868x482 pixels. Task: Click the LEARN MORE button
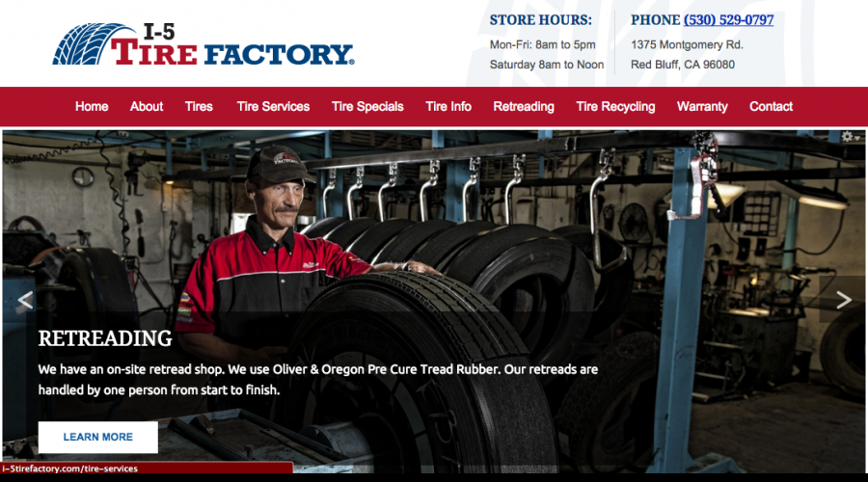point(98,438)
